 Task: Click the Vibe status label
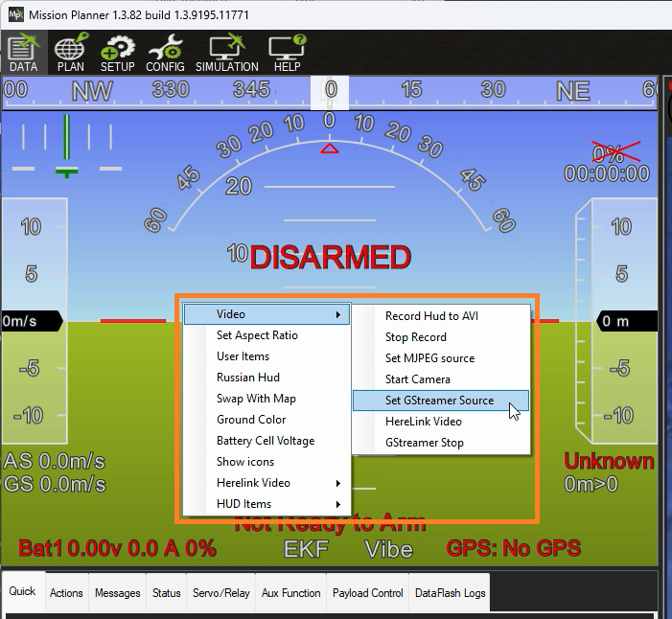[x=388, y=549]
